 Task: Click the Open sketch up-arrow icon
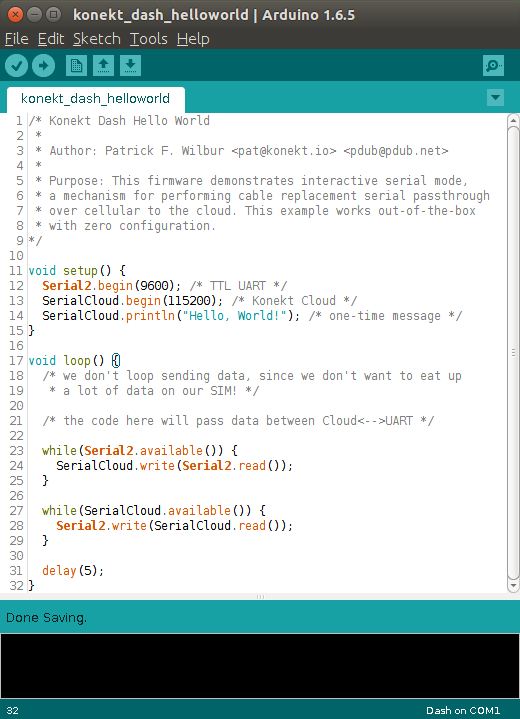(x=104, y=66)
